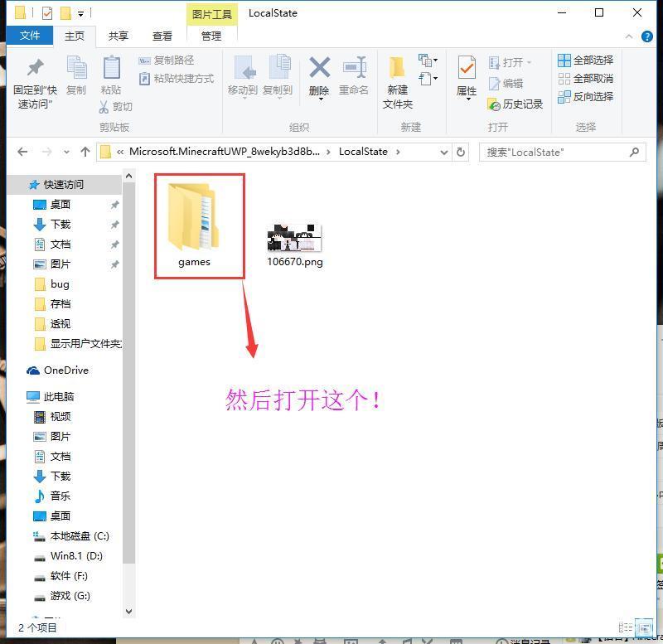Open the New item dropdown icon
Screen dimensions: 663x644
(428, 61)
